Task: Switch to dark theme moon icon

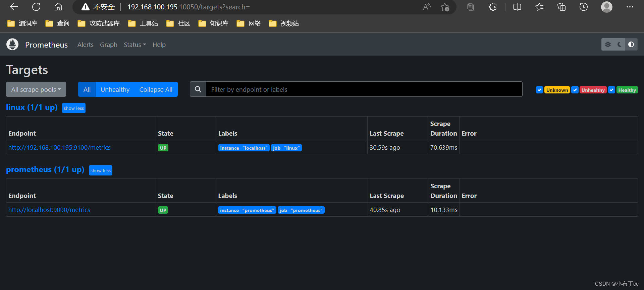Action: [x=620, y=44]
